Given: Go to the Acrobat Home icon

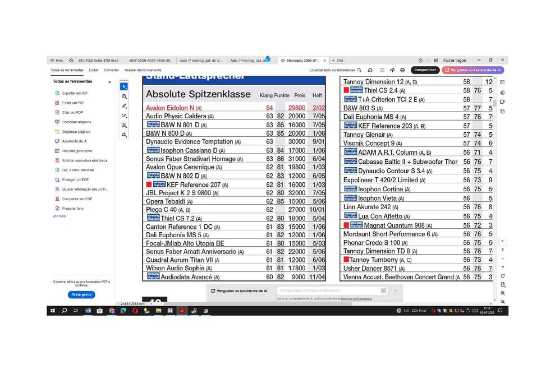Looking at the screenshot, I should coord(71,61).
